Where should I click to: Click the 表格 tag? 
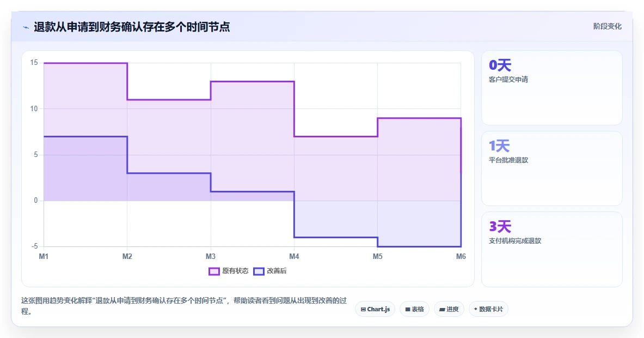point(414,309)
